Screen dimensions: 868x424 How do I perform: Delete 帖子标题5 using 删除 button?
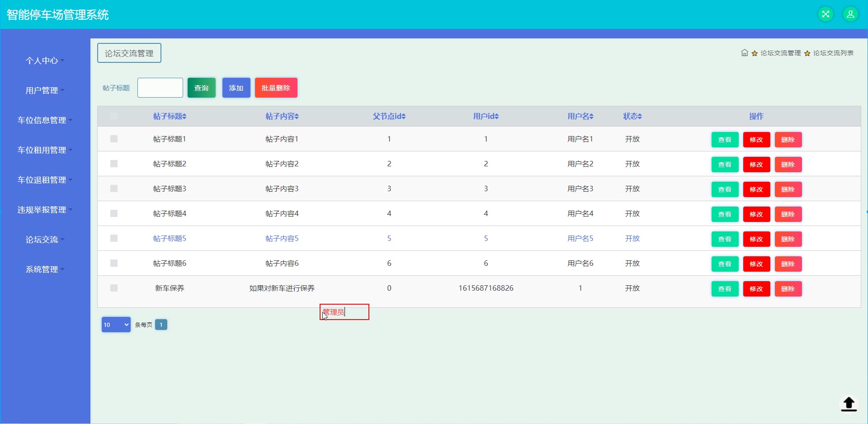pyautogui.click(x=788, y=239)
